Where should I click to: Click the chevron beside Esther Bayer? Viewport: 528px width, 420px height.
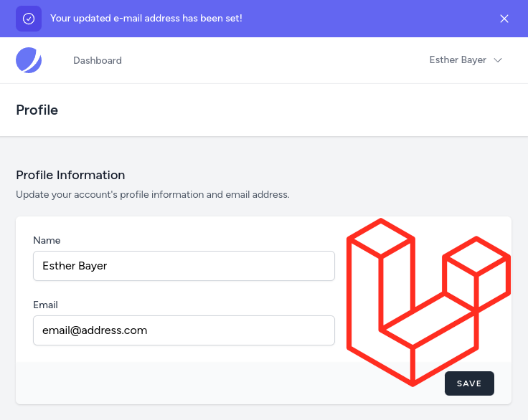coord(498,60)
